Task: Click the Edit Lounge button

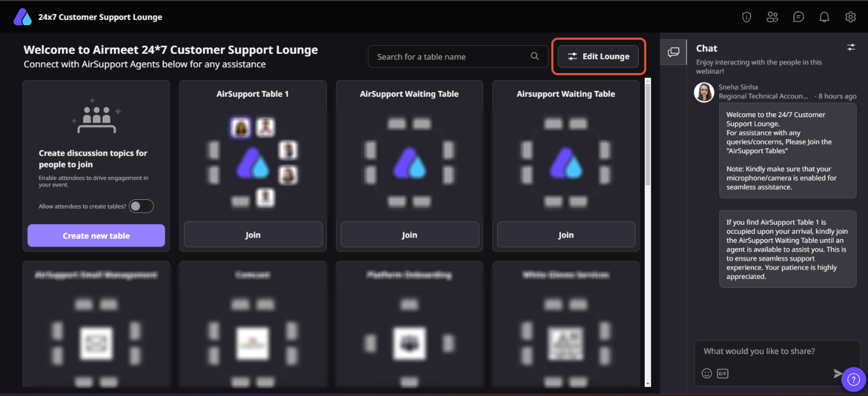Action: (x=599, y=56)
